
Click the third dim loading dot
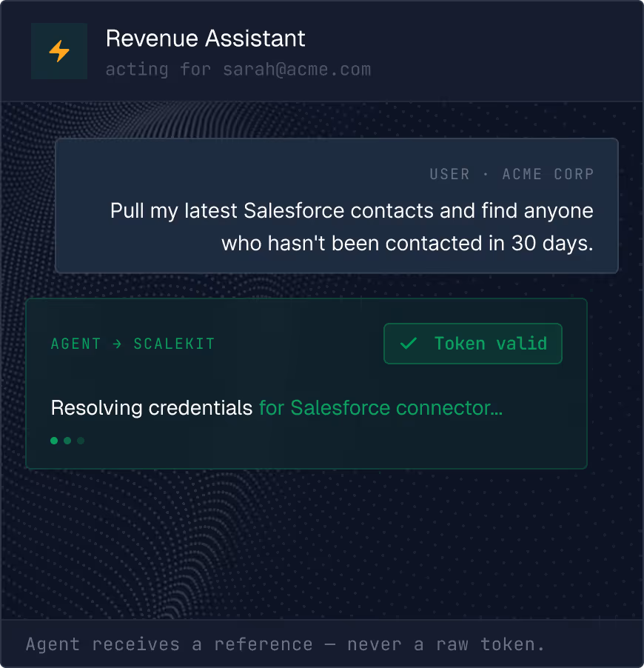[x=81, y=441]
